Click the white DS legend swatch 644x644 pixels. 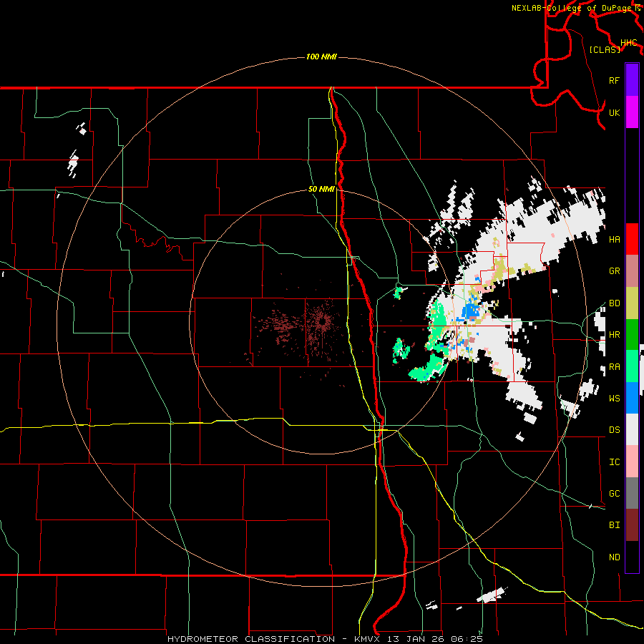[x=632, y=429]
